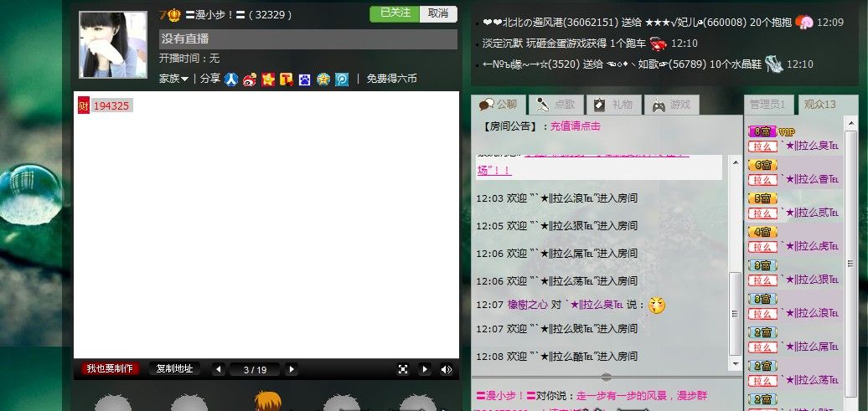The width and height of the screenshot is (868, 411).
Task: Click the 6富 wealth badge
Action: pyautogui.click(x=762, y=165)
